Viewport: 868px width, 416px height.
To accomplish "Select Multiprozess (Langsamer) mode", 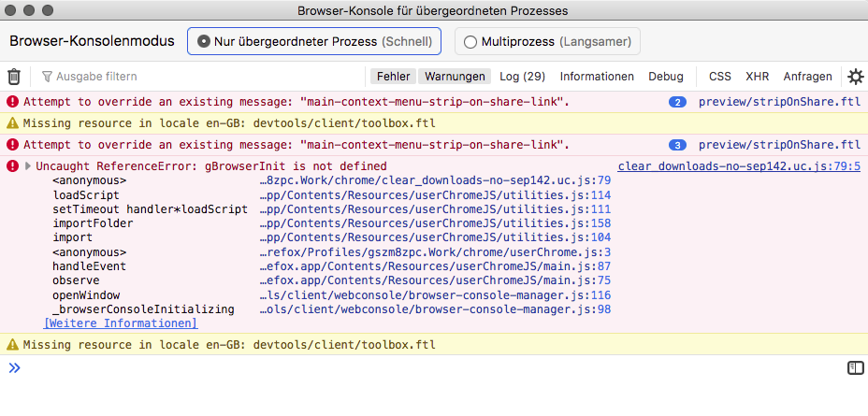I will [547, 41].
